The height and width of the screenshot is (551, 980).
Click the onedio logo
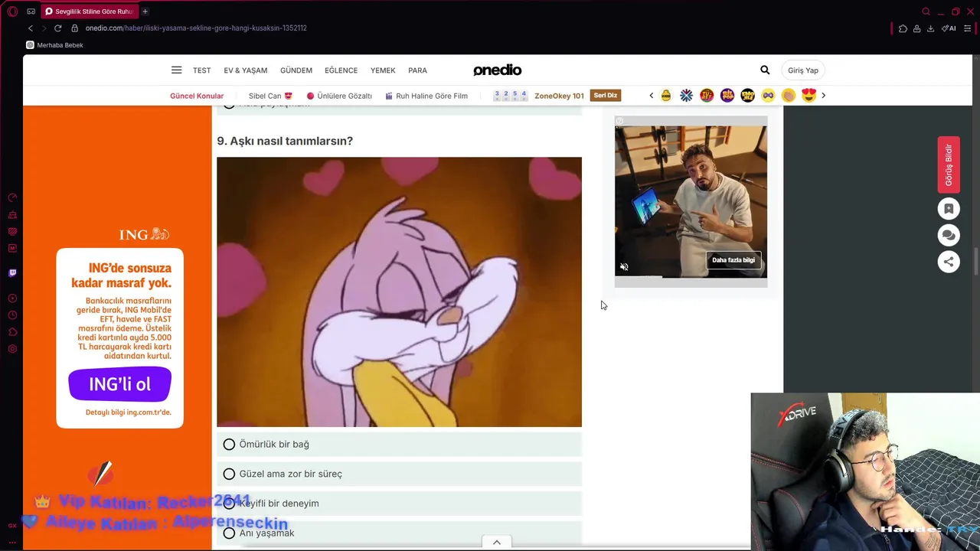click(x=498, y=70)
